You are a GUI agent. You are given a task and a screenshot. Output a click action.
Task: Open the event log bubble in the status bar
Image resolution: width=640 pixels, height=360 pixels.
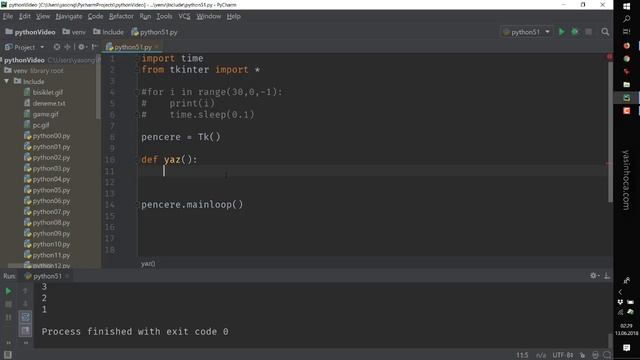[607, 355]
